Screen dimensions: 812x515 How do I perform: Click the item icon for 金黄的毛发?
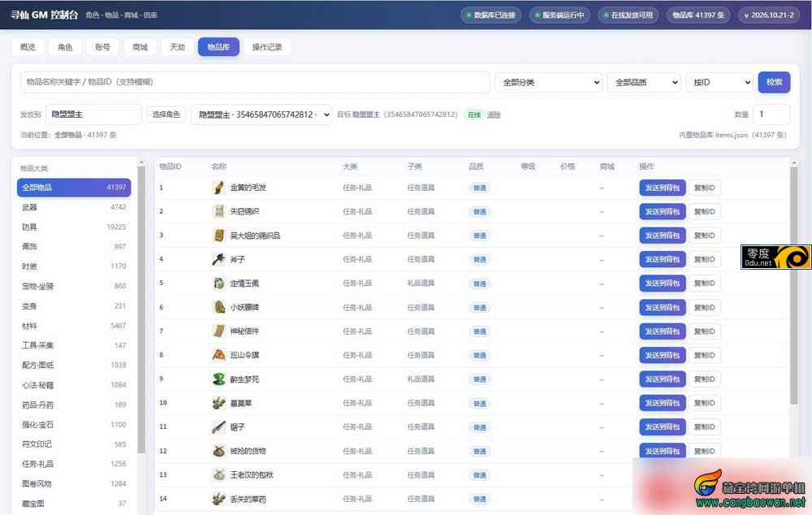pos(218,188)
